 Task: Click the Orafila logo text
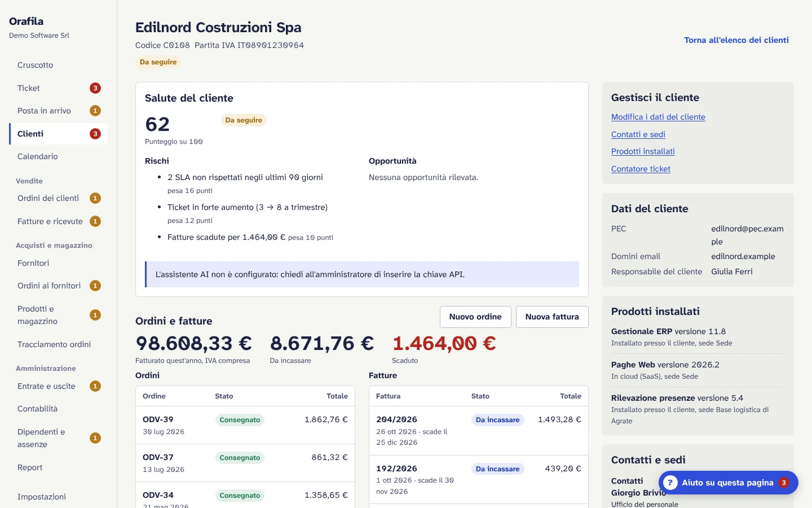pyautogui.click(x=26, y=21)
